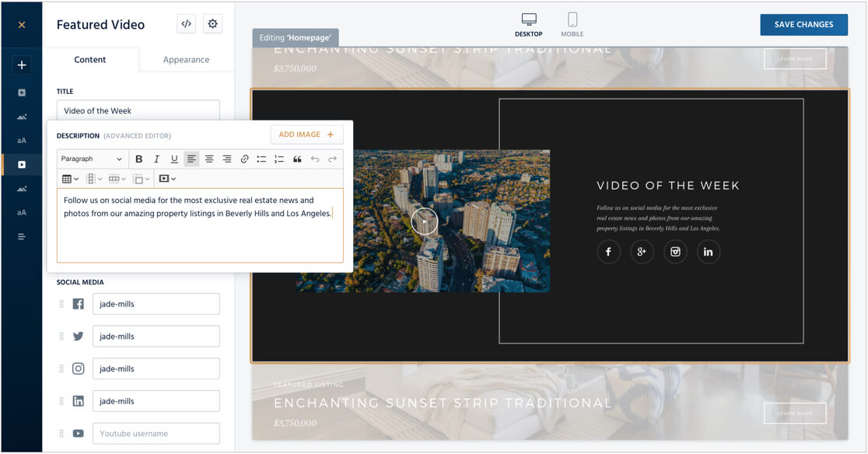Switch to the Content tab
The height and width of the screenshot is (454, 868).
pyautogui.click(x=90, y=60)
